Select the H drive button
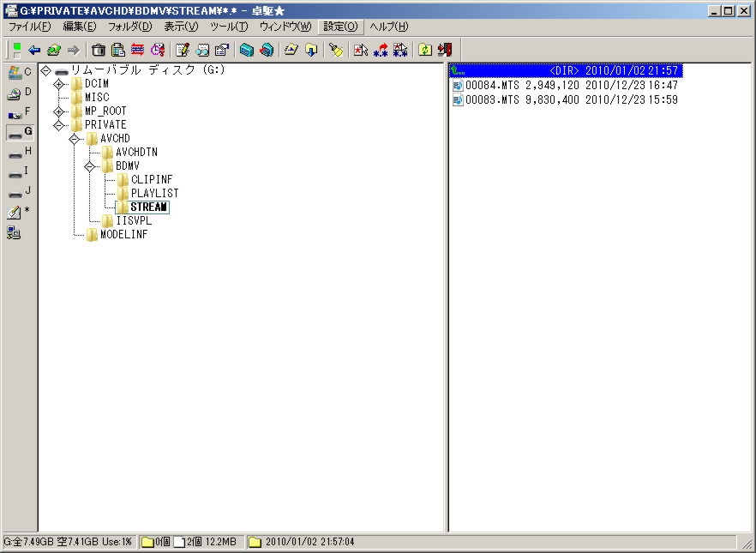 19,152
